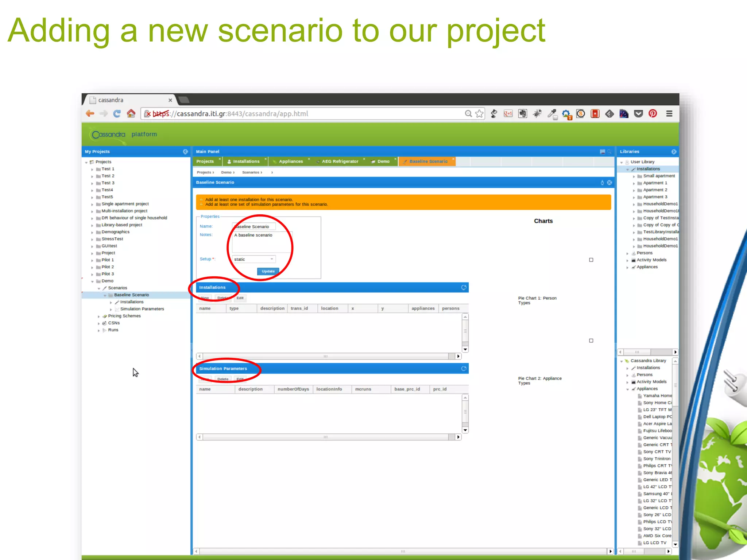Image resolution: width=747 pixels, height=560 pixels.
Task: Reload the cassandra page
Action: (117, 114)
